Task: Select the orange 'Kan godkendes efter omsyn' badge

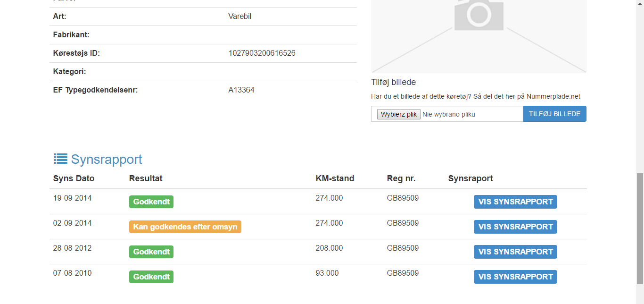Action: pyautogui.click(x=185, y=227)
